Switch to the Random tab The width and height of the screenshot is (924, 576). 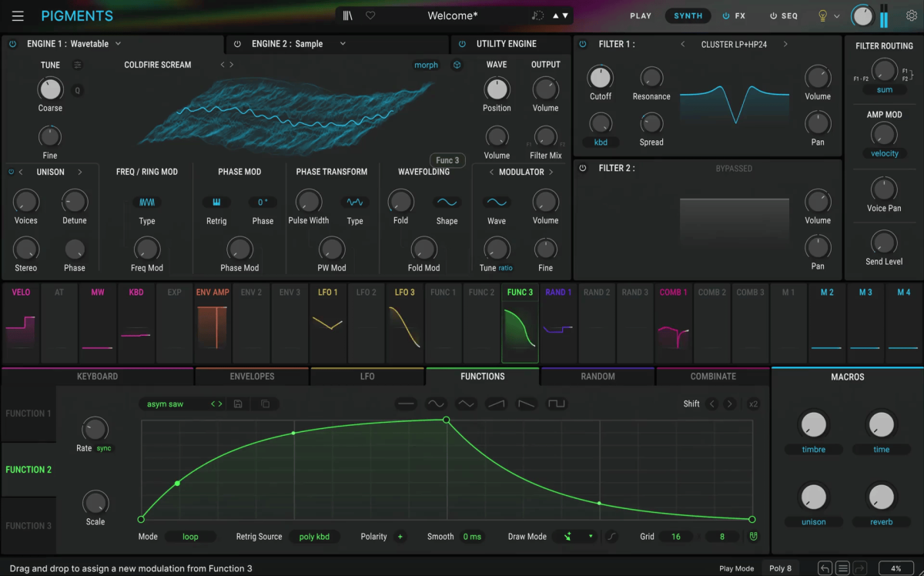598,377
